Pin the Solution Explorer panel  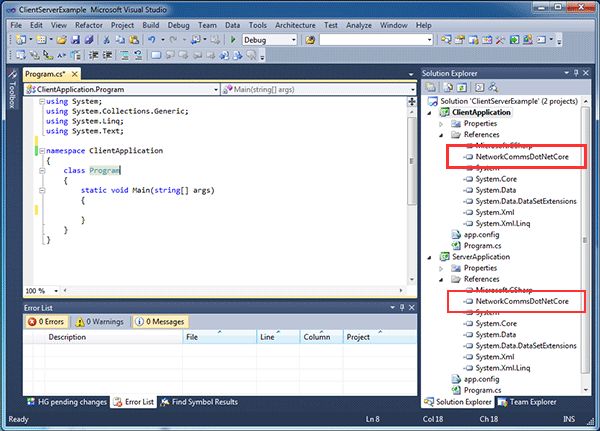coord(576,73)
